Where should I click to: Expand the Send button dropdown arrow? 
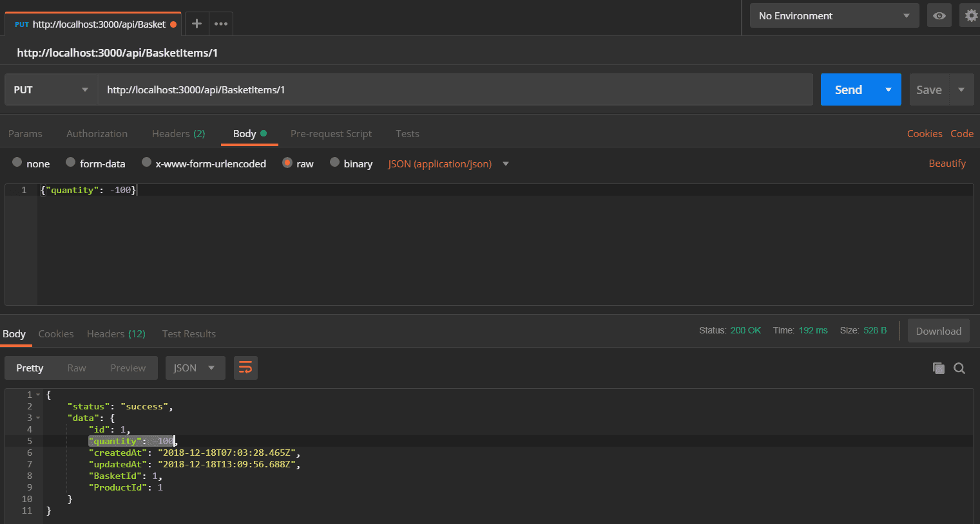click(x=889, y=89)
